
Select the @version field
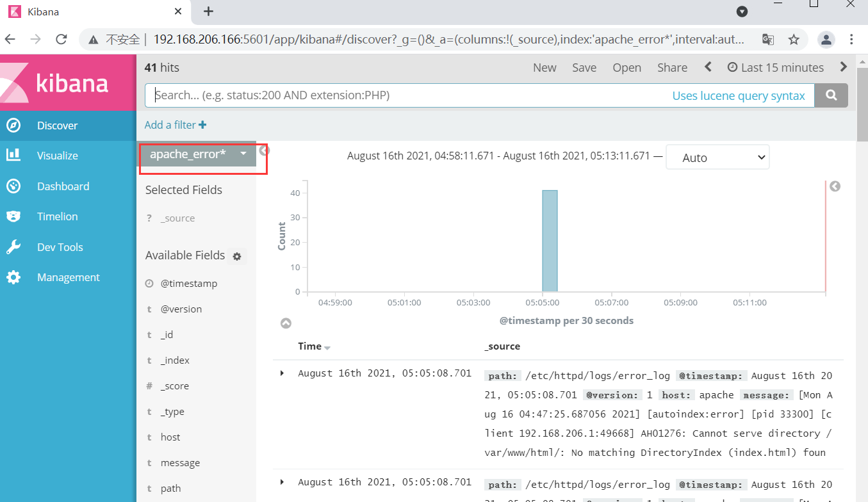[x=181, y=309]
